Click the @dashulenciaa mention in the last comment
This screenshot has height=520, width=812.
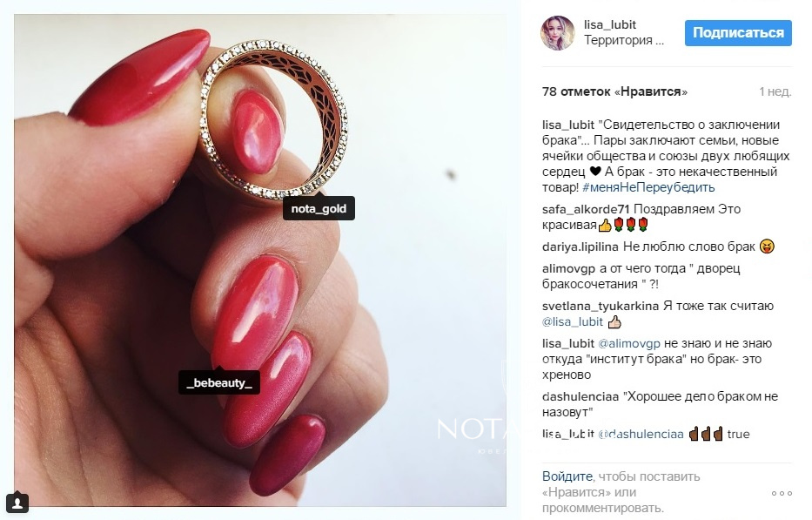pyautogui.click(x=641, y=434)
